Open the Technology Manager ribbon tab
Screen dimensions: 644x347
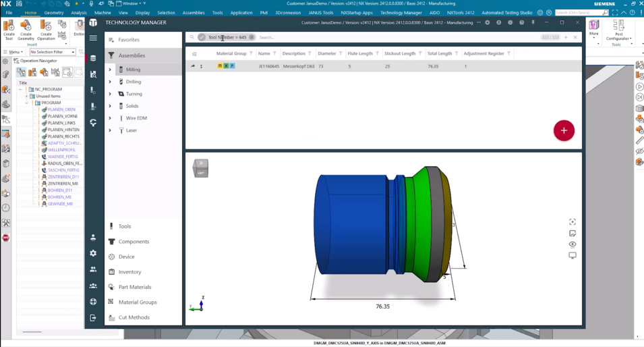[401, 13]
